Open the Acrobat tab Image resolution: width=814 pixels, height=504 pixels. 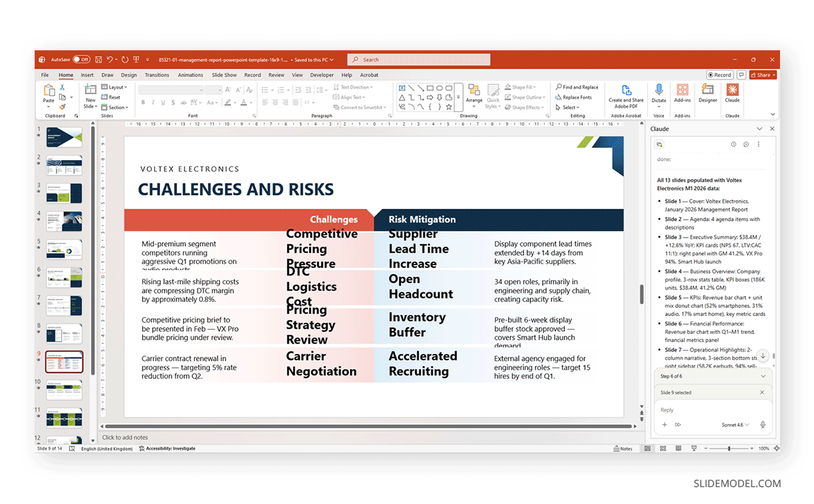point(370,75)
